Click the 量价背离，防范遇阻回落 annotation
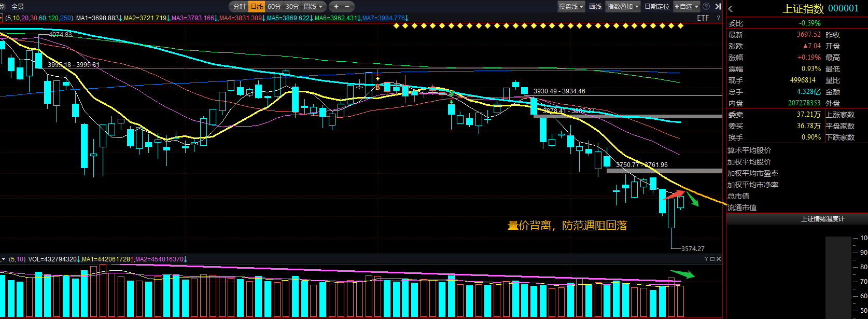This screenshot has width=868, height=319. pyautogui.click(x=567, y=226)
